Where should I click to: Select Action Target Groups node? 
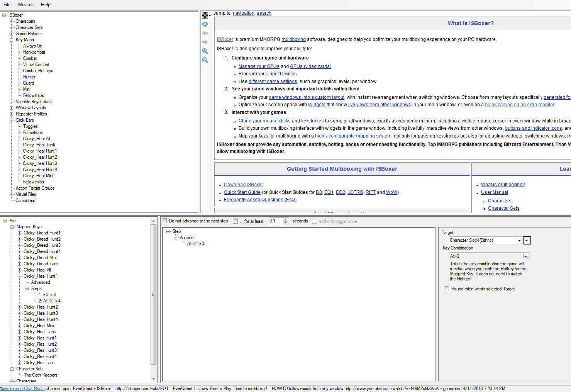(35, 188)
